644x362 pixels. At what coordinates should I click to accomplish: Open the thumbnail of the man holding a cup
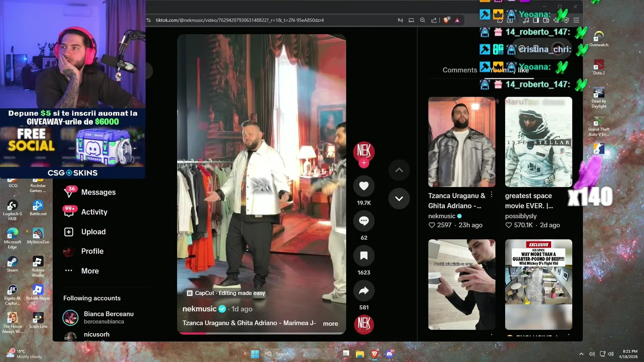coord(461,285)
